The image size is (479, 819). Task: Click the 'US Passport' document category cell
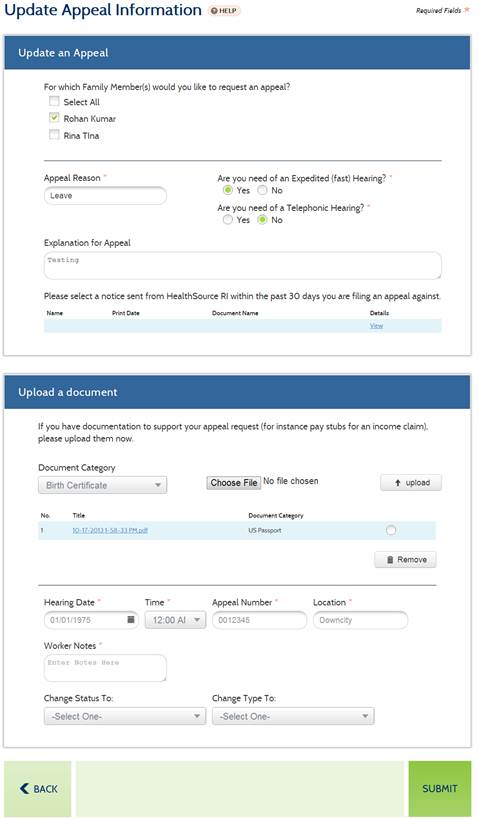pos(265,530)
